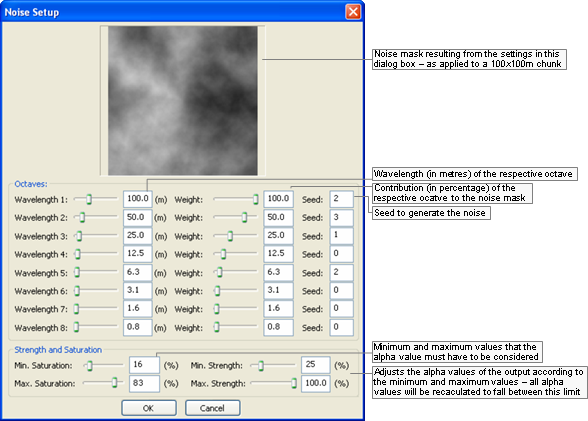Select the Seed field for Wavelength 1
Screen dimensions: 588x421
tap(342, 199)
